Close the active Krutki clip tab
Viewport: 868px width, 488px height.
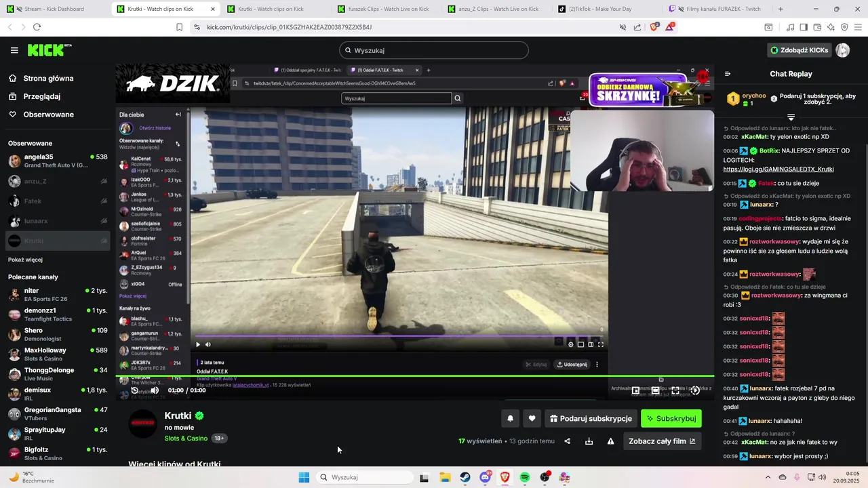point(212,9)
